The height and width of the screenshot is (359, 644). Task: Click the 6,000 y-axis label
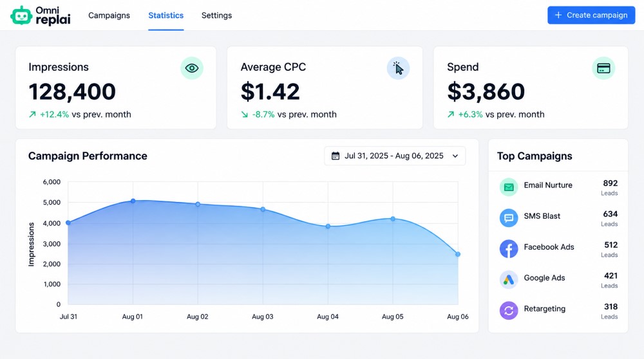point(52,182)
